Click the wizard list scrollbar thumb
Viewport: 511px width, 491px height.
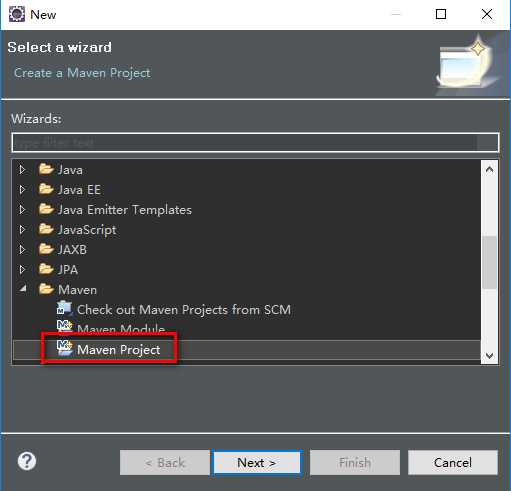489,262
